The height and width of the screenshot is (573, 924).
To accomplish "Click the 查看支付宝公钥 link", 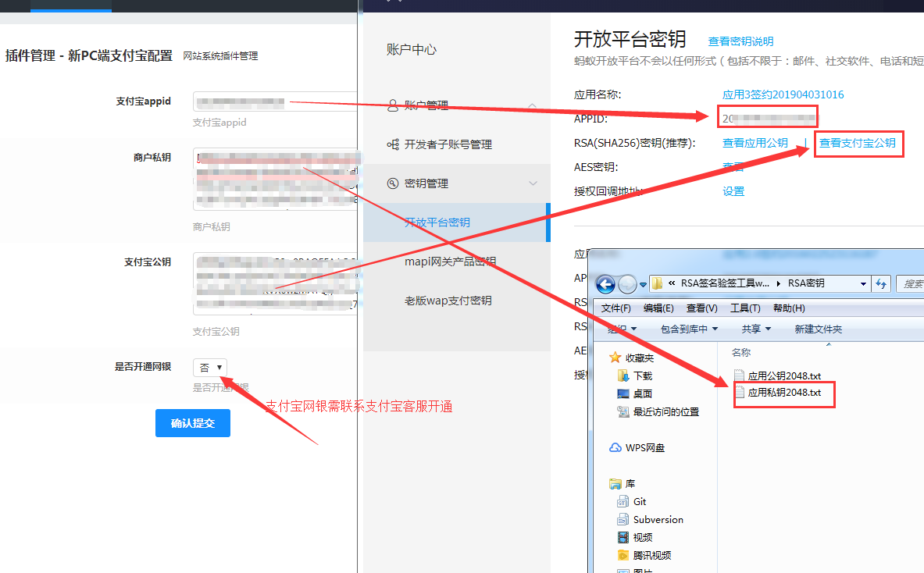I will tap(858, 143).
